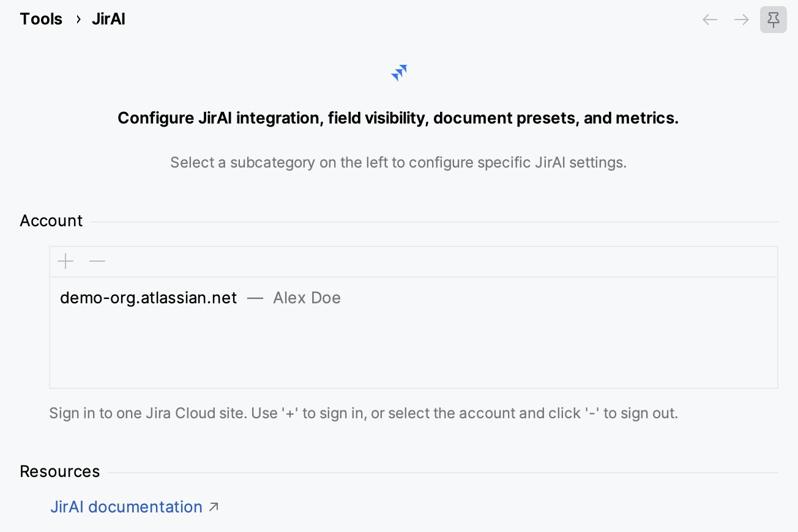Go to Tools in the breadcrumb
Screen dimensions: 798x532
point(41,19)
